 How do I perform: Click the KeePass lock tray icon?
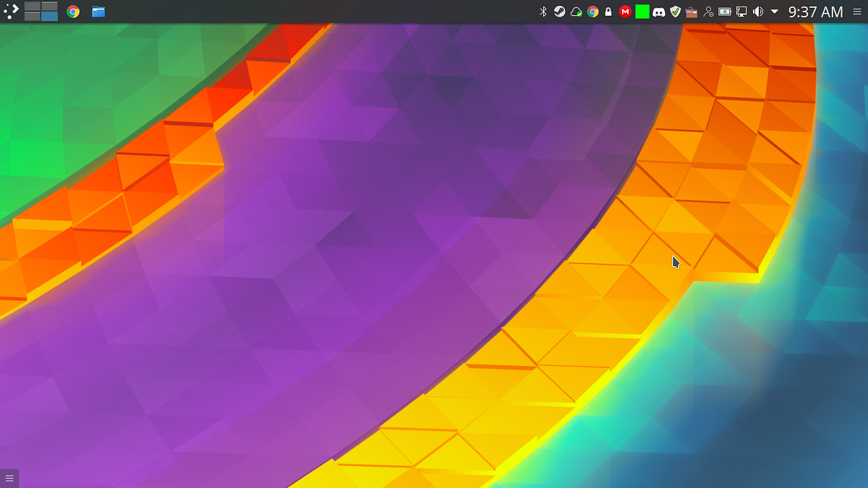coord(608,12)
